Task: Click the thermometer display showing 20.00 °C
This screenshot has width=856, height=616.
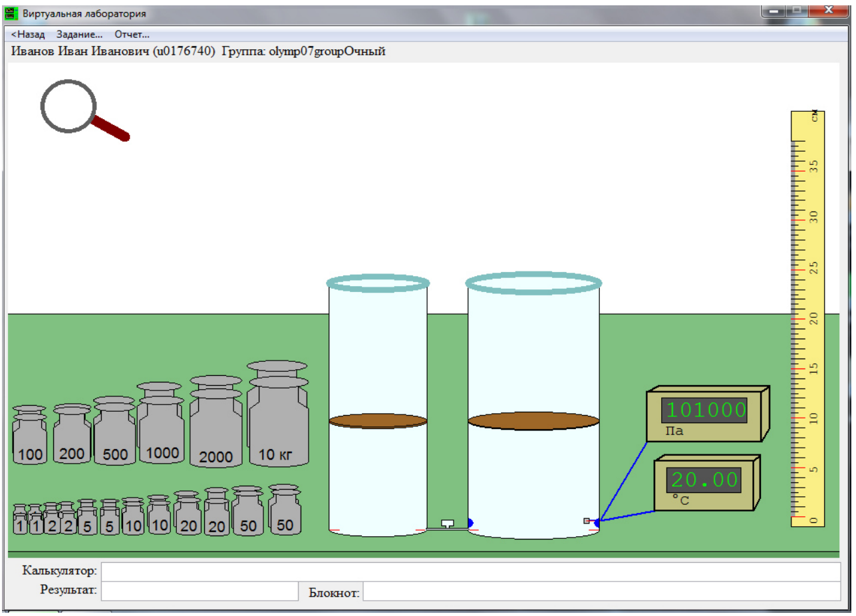Action: [707, 484]
